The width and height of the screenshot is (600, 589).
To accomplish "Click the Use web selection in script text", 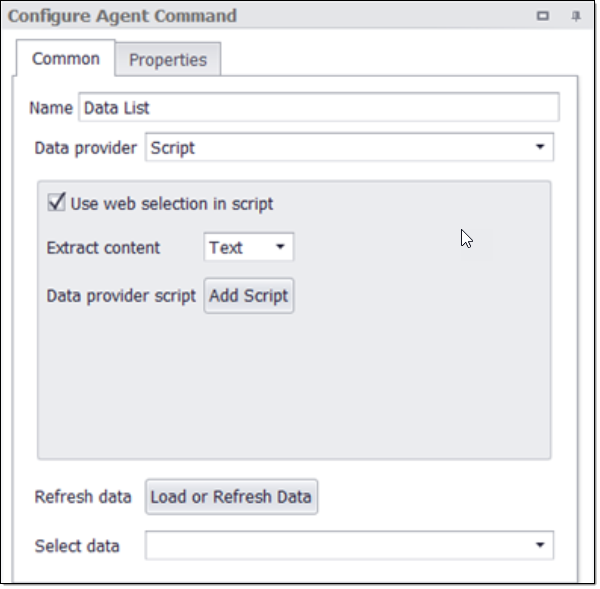I will coord(172,204).
